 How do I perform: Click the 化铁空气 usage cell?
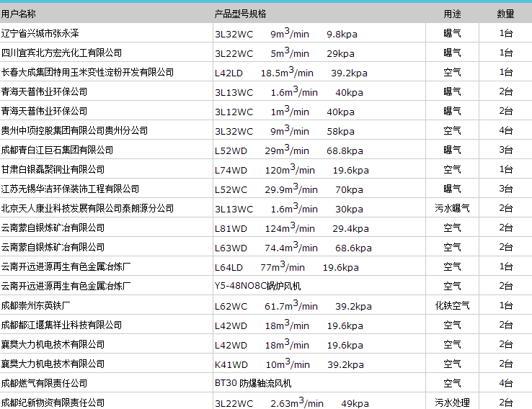[452, 305]
